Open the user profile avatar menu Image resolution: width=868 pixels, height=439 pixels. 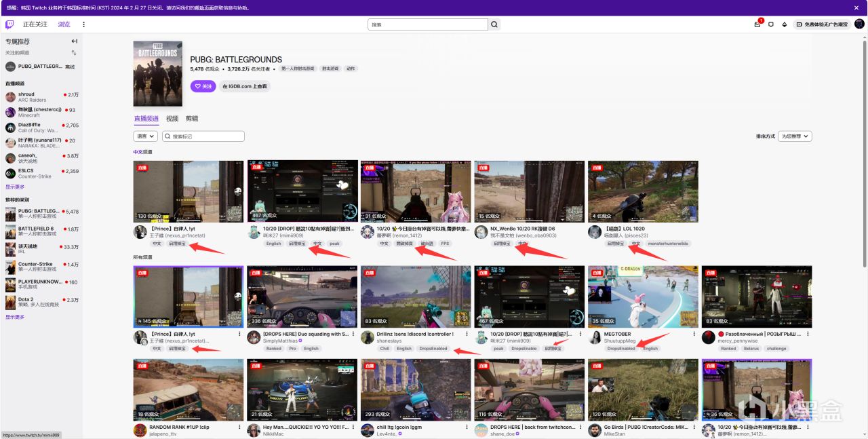(859, 24)
